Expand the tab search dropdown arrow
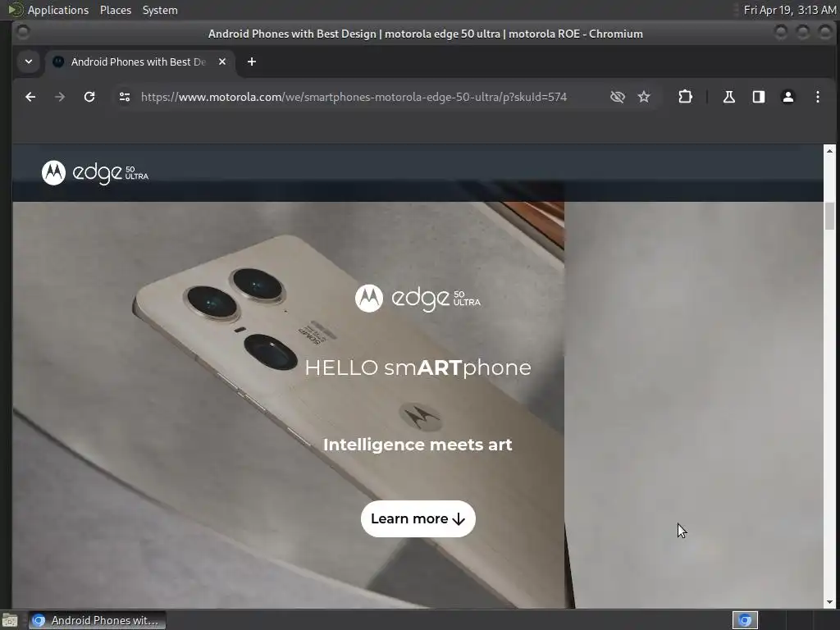The height and width of the screenshot is (630, 840). tap(29, 62)
